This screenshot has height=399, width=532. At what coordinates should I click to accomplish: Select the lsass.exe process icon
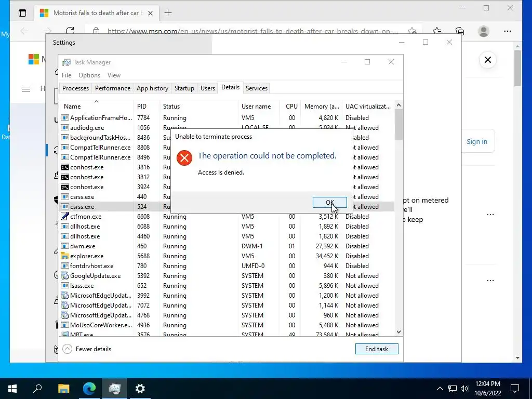(65, 285)
